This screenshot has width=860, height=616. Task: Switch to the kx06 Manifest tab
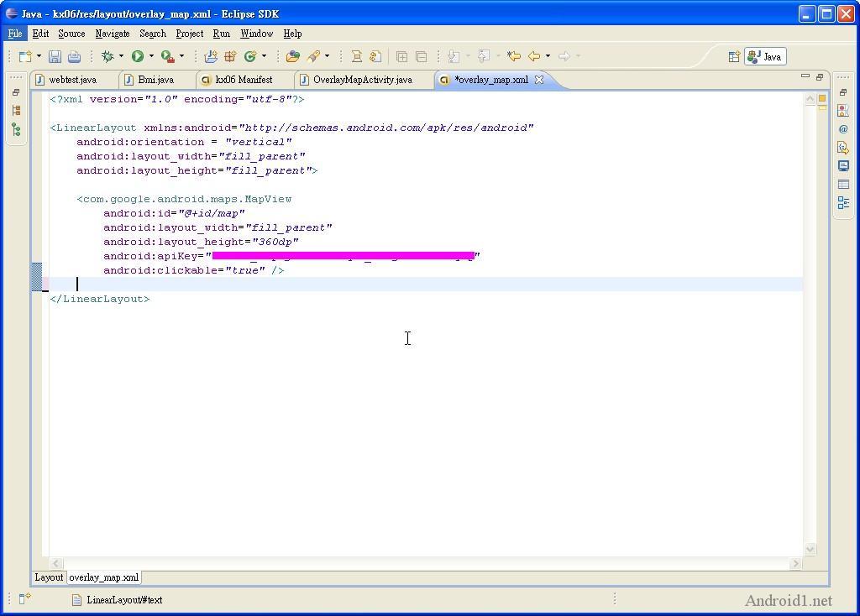tap(244, 80)
